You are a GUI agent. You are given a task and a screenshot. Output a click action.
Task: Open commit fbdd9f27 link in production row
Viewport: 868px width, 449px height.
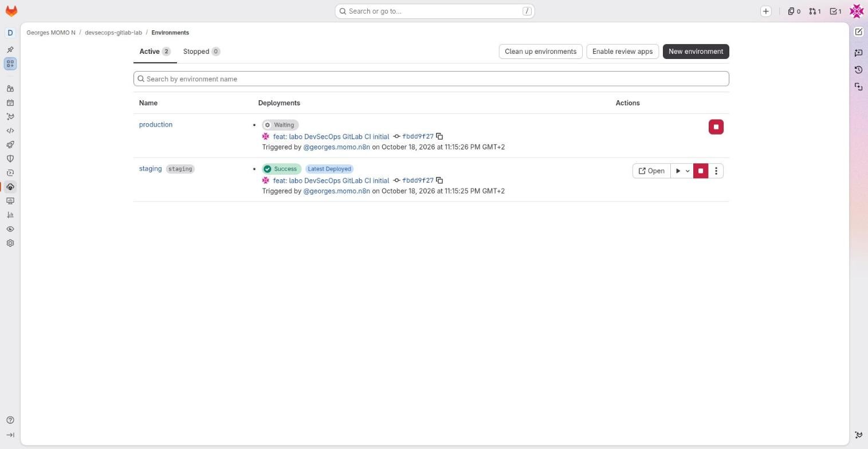pos(418,137)
